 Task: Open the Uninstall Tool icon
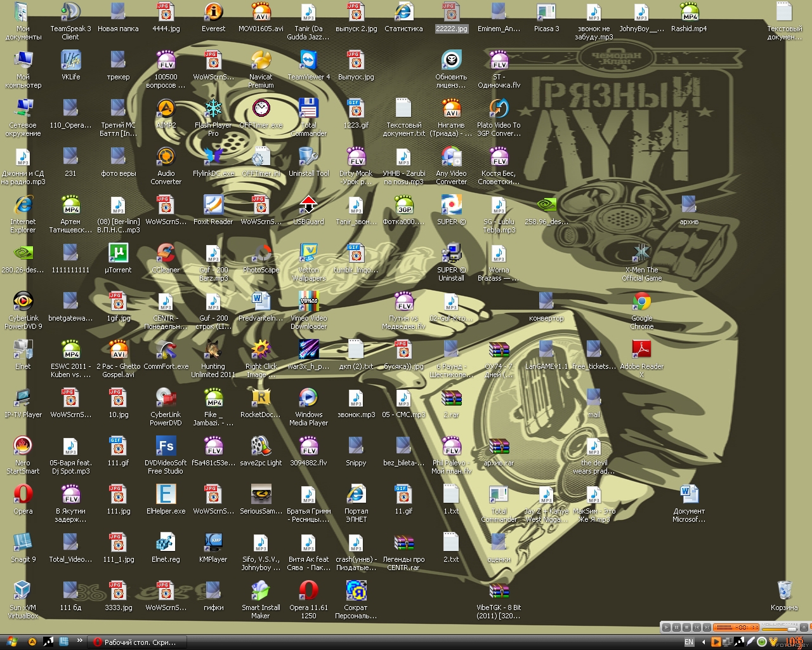(308, 162)
